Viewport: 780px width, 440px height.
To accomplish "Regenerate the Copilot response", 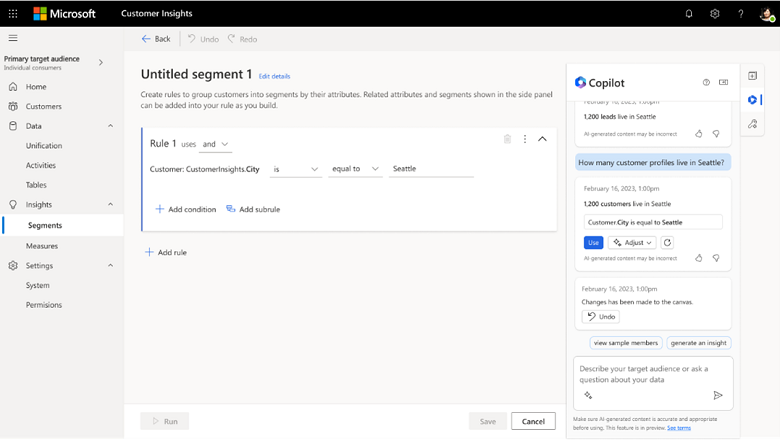I will click(667, 243).
